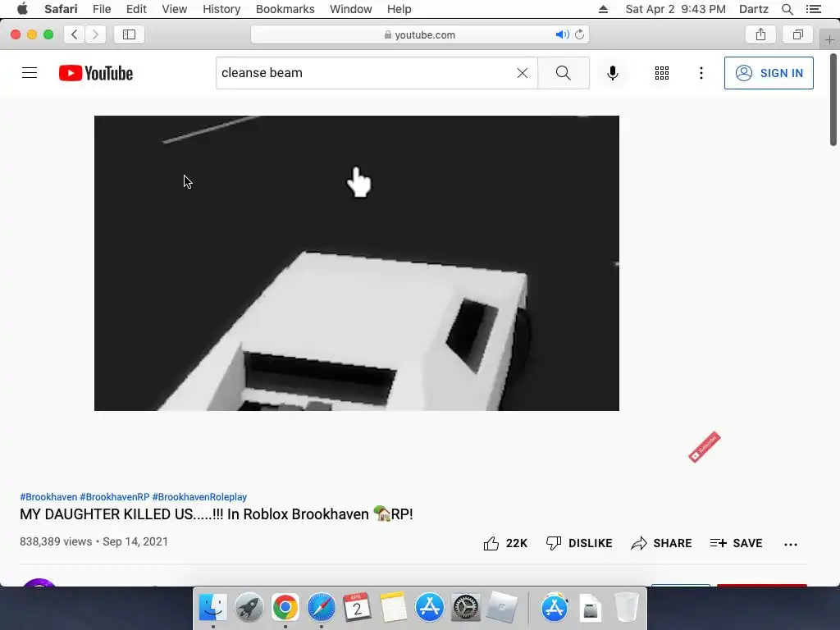This screenshot has width=840, height=630.
Task: Click the eject icon in menu bar
Action: [603, 9]
